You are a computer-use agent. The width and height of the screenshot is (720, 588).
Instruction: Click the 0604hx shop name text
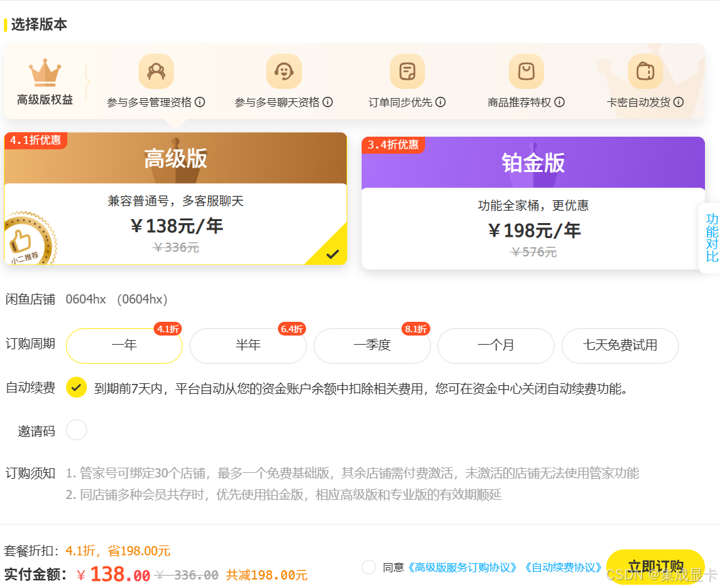coord(86,300)
